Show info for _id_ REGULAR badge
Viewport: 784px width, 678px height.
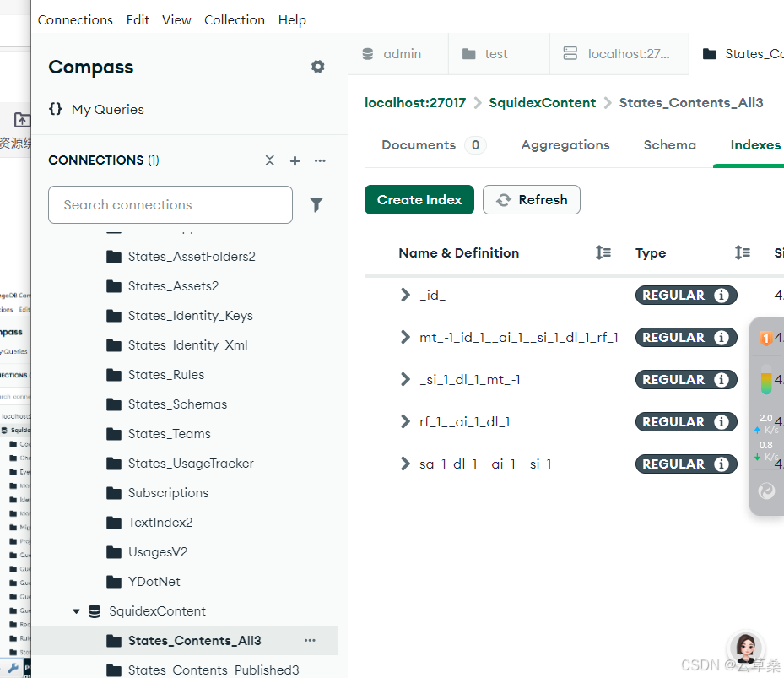click(x=721, y=296)
